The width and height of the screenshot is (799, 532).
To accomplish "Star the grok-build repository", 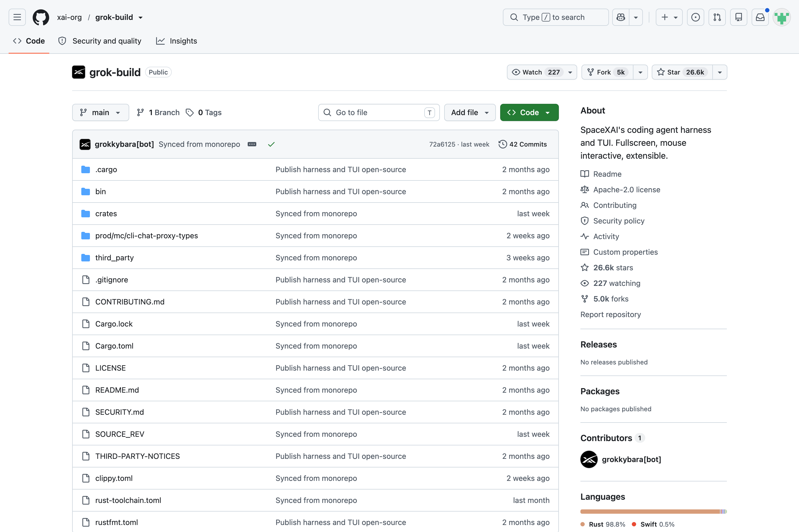I will click(x=682, y=72).
